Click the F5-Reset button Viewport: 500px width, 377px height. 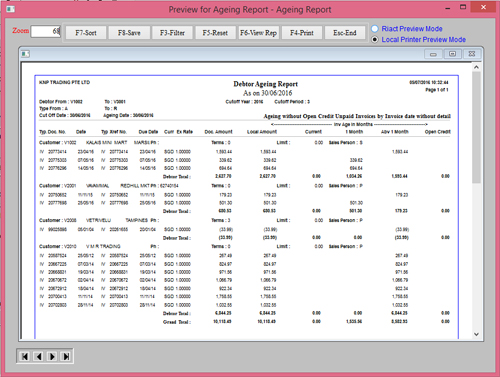point(215,33)
